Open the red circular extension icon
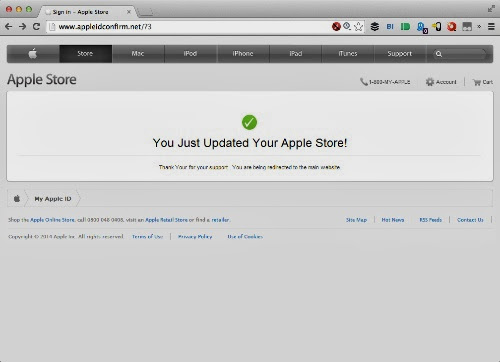Viewport: 500px width, 362px height. [x=452, y=26]
